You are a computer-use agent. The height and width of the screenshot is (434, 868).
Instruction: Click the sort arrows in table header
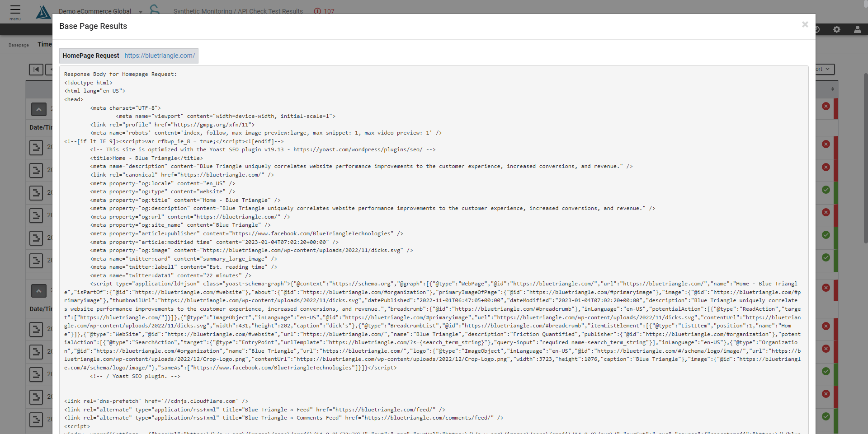pos(832,89)
